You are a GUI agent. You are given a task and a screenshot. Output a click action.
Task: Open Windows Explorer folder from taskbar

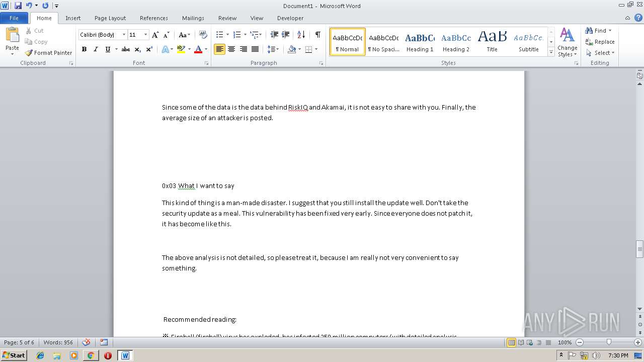coord(57,355)
